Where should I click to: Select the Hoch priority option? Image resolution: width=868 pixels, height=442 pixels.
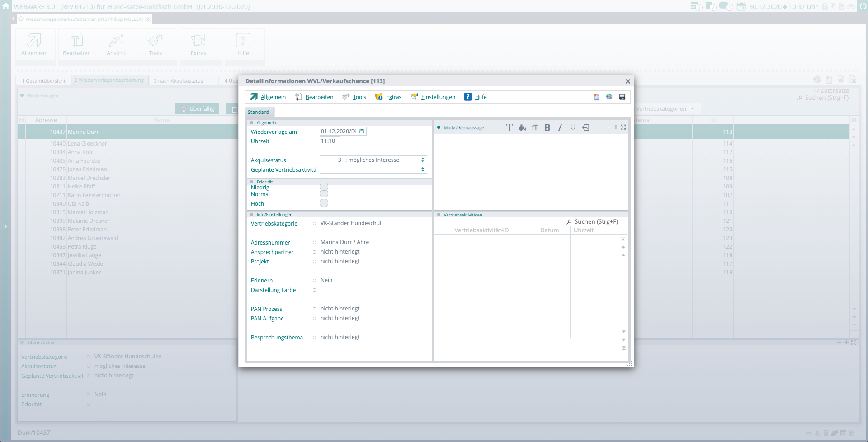click(x=324, y=203)
